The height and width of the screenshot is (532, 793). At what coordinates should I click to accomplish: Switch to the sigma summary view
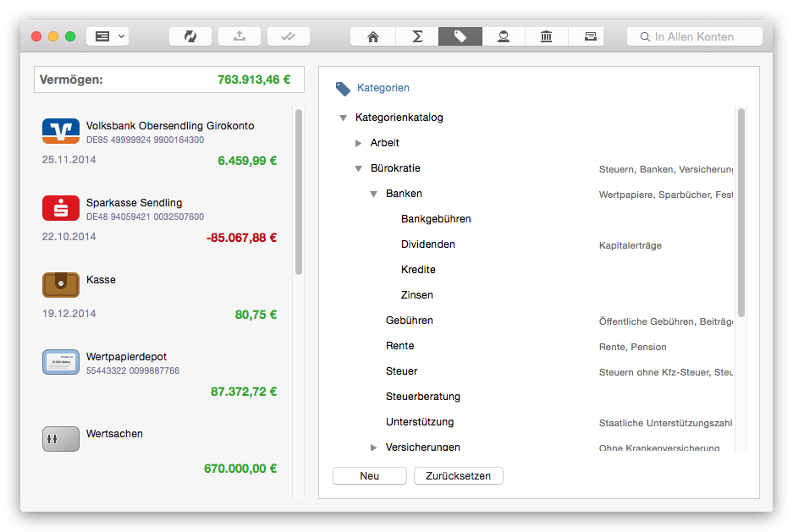pyautogui.click(x=416, y=36)
